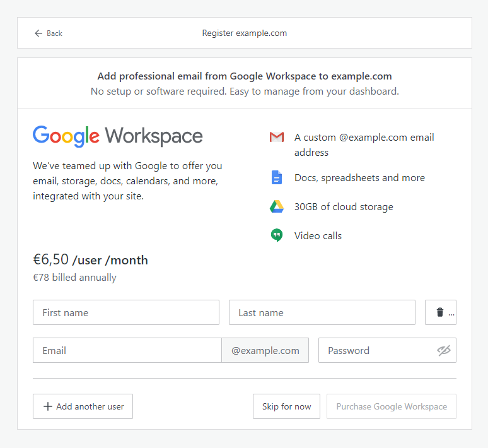Click '€78 billed annually' text
This screenshot has width=488, height=448.
coord(74,277)
